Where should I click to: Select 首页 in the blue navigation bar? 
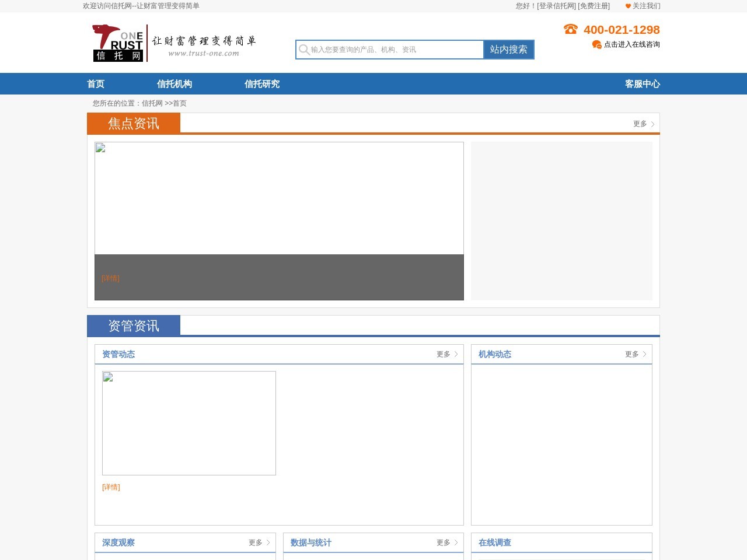point(96,84)
